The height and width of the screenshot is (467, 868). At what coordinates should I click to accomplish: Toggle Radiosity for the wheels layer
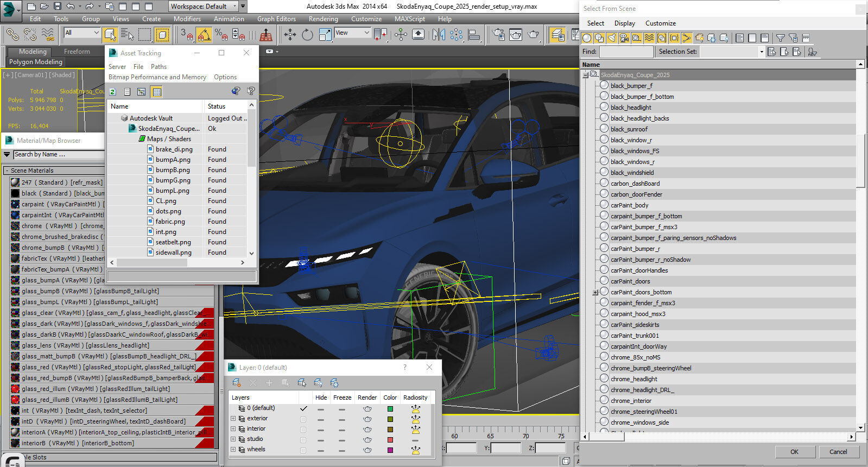tap(415, 450)
